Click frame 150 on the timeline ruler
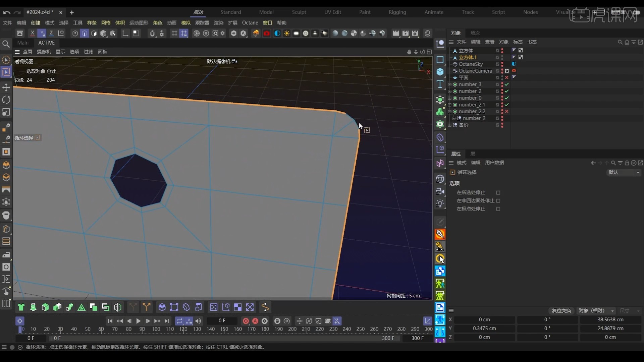644x362 pixels. [x=224, y=329]
